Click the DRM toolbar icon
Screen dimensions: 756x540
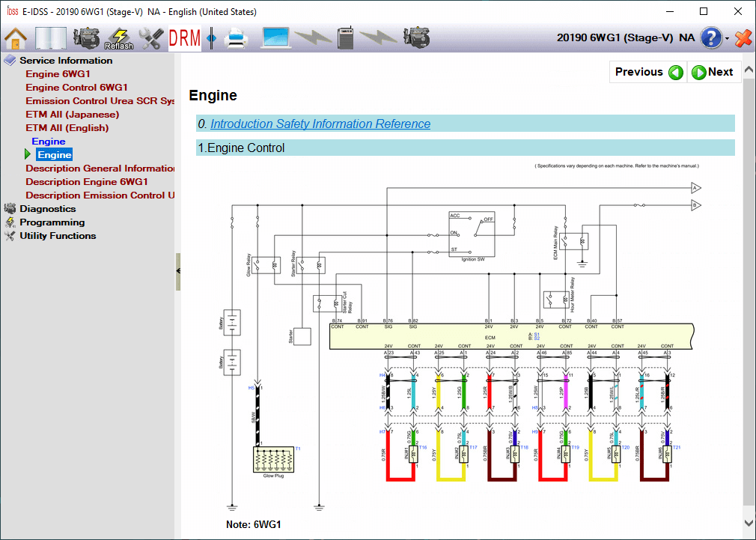tap(184, 37)
